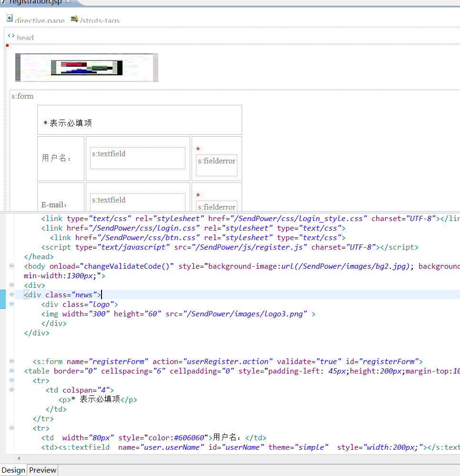This screenshot has height=476, width=460.
Task: Collapse the td colspan 4 fold
Action: click(11, 390)
